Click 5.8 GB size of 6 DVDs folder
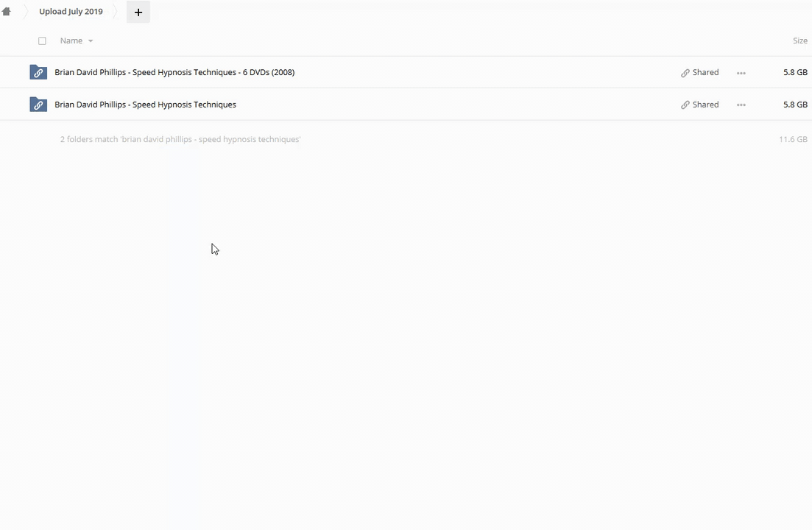The height and width of the screenshot is (530, 812). [795, 72]
